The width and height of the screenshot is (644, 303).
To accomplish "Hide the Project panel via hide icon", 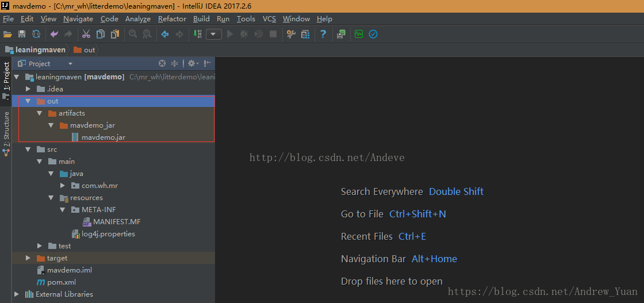I will tap(208, 63).
